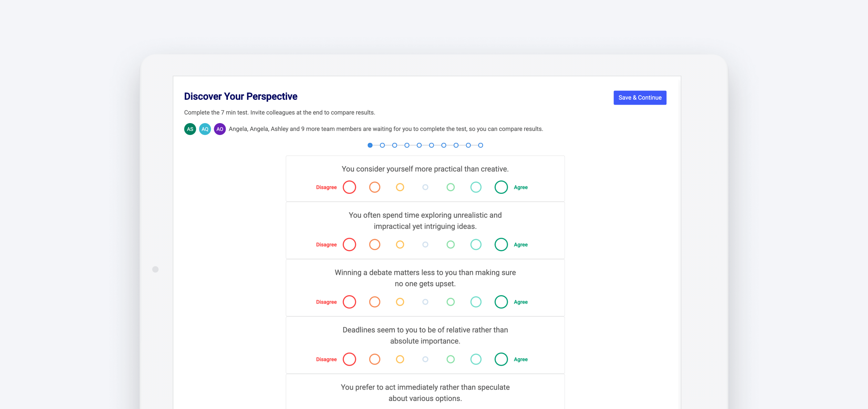Pick teal moderate agree for debate question

(476, 302)
